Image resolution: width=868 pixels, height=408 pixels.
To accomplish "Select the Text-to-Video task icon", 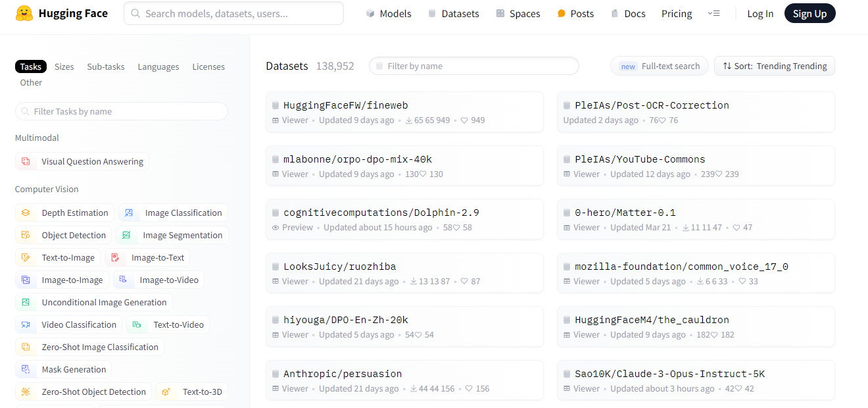I will pyautogui.click(x=137, y=325).
